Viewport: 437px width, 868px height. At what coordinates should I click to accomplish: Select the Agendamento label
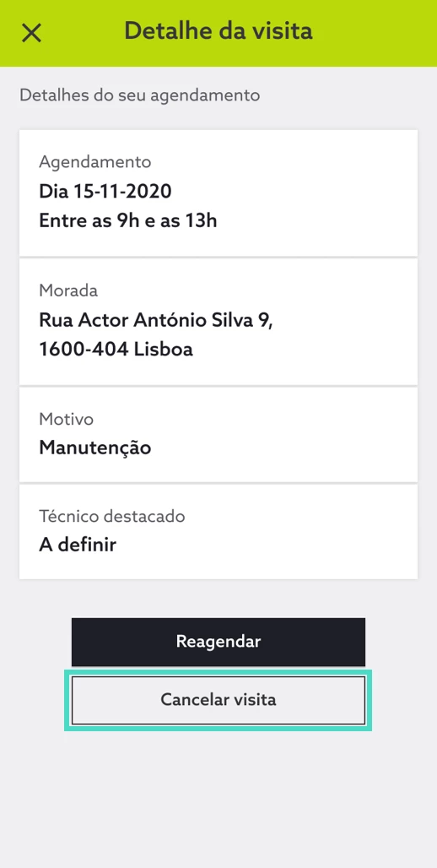(95, 162)
